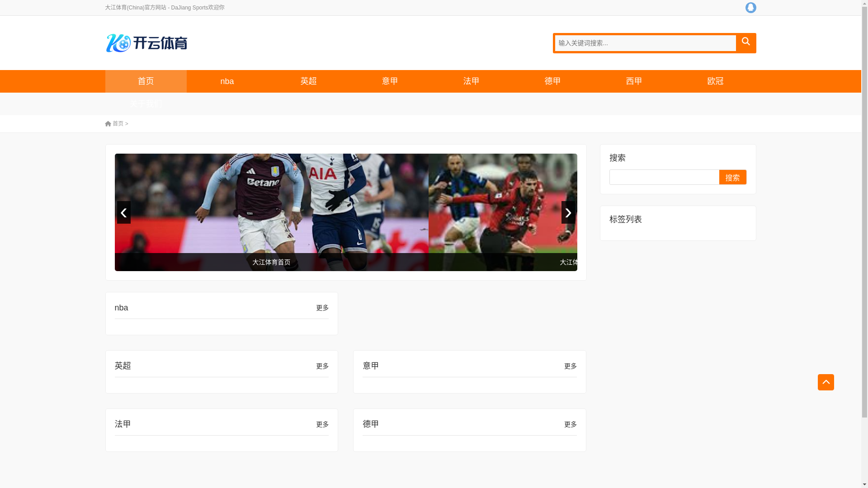The width and height of the screenshot is (868, 488).
Task: Open the 英超 navigation tab
Action: 308,81
